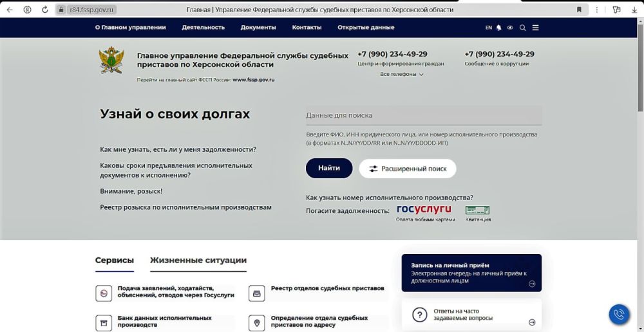This screenshot has width=644, height=332.
Task: Switch to Жизненные ситуации tab
Action: (x=198, y=260)
